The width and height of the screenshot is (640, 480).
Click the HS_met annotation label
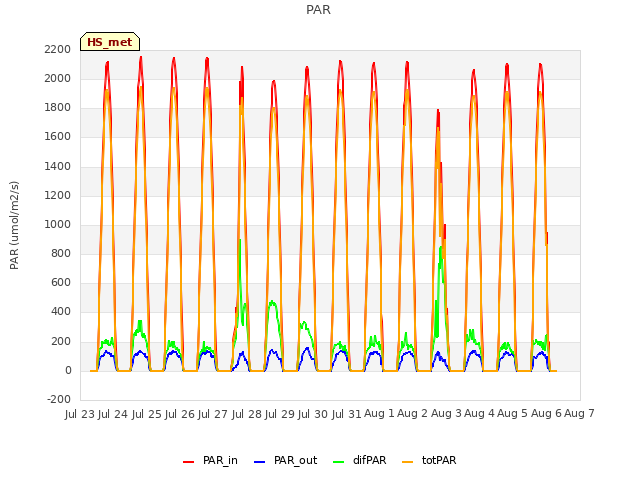point(110,42)
